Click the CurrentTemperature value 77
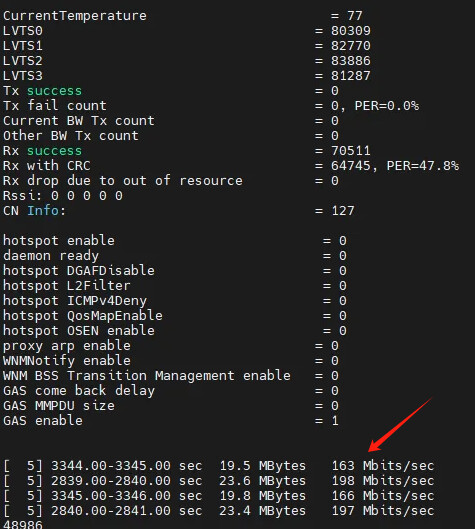Image resolution: width=475 pixels, height=529 pixels. click(355, 16)
